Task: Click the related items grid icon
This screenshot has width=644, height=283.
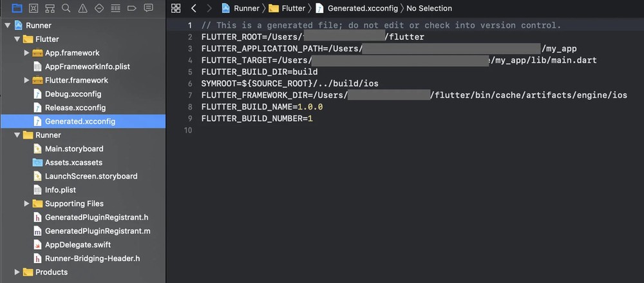Action: [176, 8]
